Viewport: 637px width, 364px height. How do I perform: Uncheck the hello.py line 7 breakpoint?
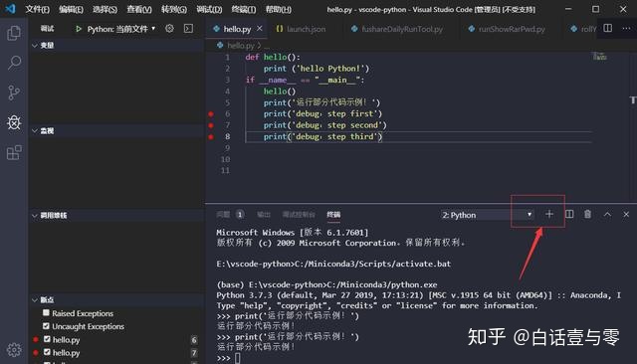[47, 352]
